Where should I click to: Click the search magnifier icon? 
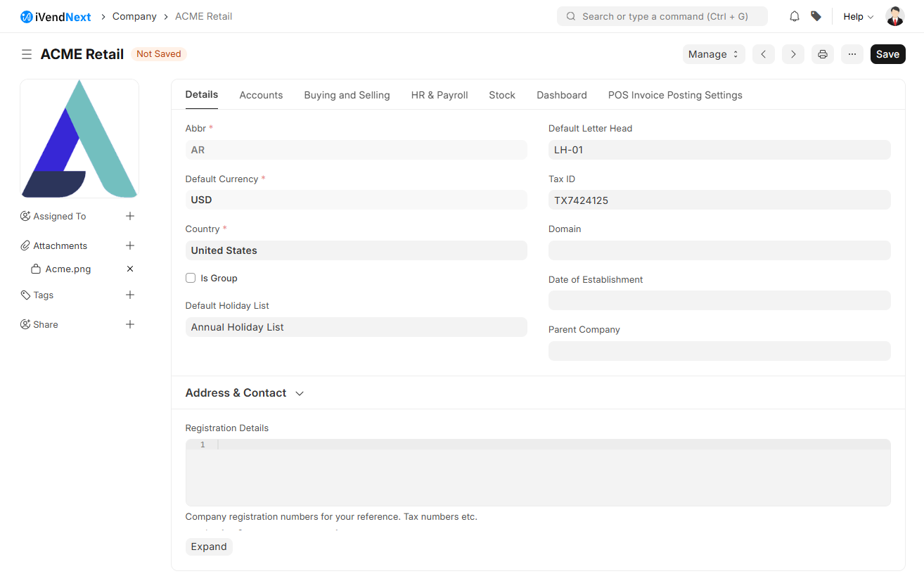click(x=571, y=16)
